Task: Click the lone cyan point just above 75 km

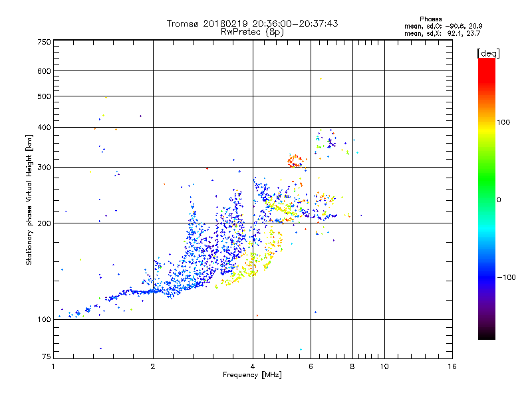Action: [x=301, y=350]
